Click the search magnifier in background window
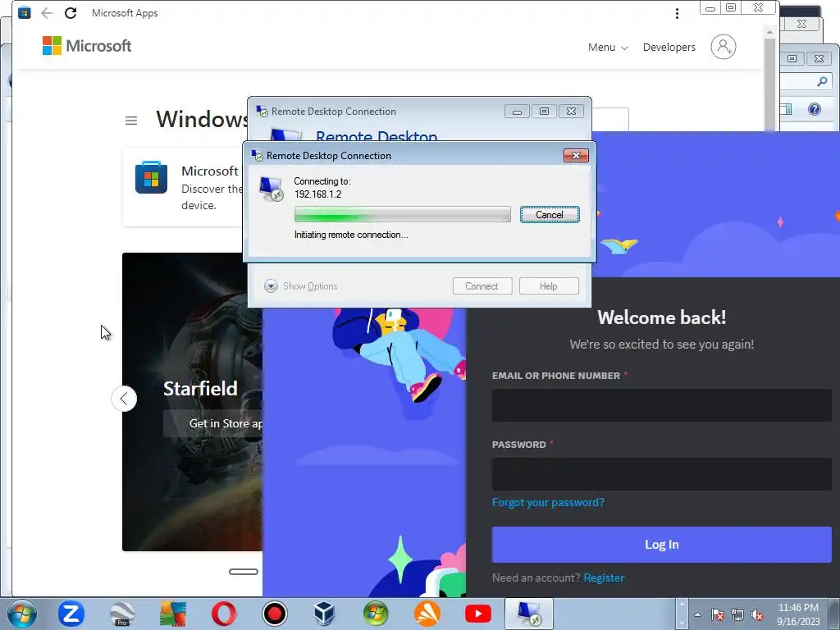Image resolution: width=840 pixels, height=630 pixels. (822, 81)
